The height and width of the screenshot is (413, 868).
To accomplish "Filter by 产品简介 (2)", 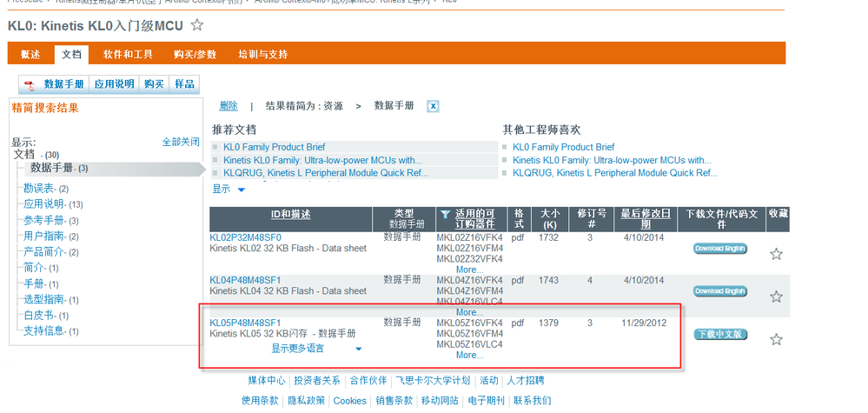I will click(x=51, y=252).
